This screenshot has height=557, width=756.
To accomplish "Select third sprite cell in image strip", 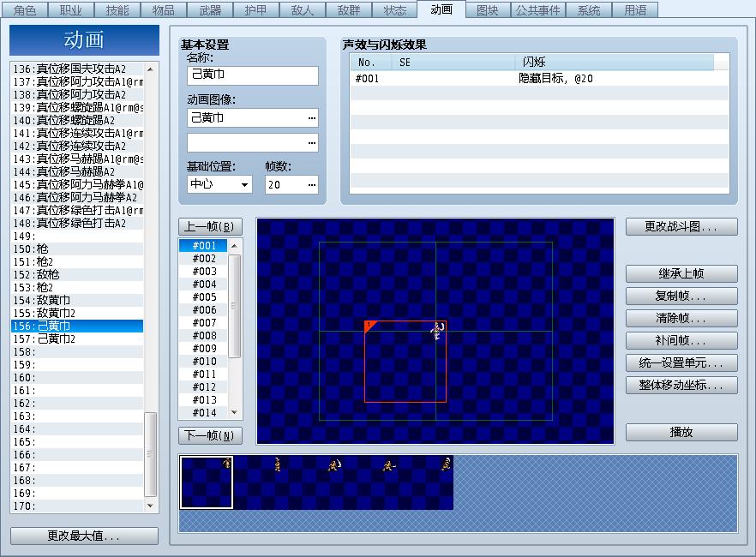I will coord(317,482).
